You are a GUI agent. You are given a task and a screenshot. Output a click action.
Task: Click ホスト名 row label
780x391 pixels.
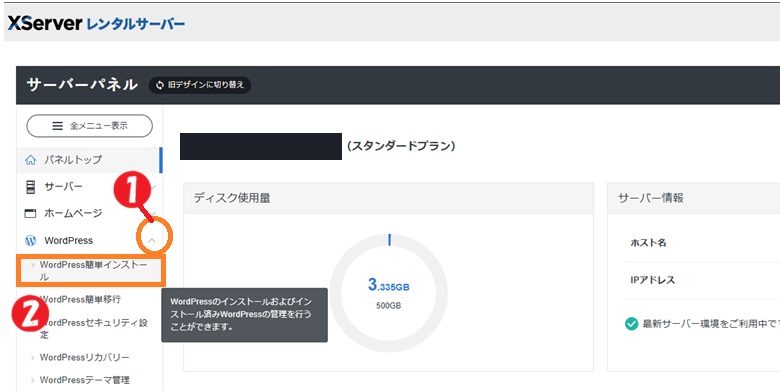648,243
